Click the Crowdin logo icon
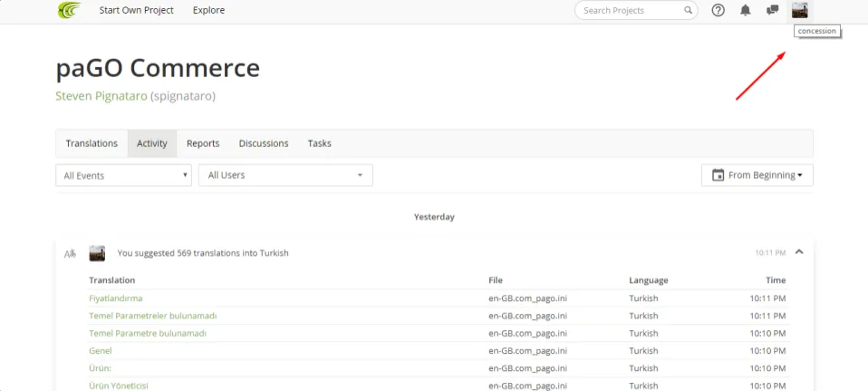 pos(69,10)
